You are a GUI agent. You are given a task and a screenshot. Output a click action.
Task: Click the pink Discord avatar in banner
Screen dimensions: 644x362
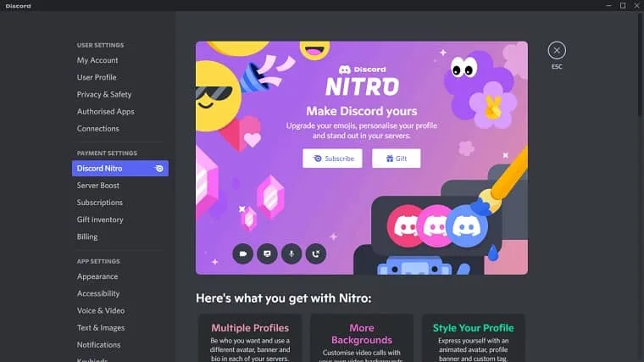tap(436, 226)
